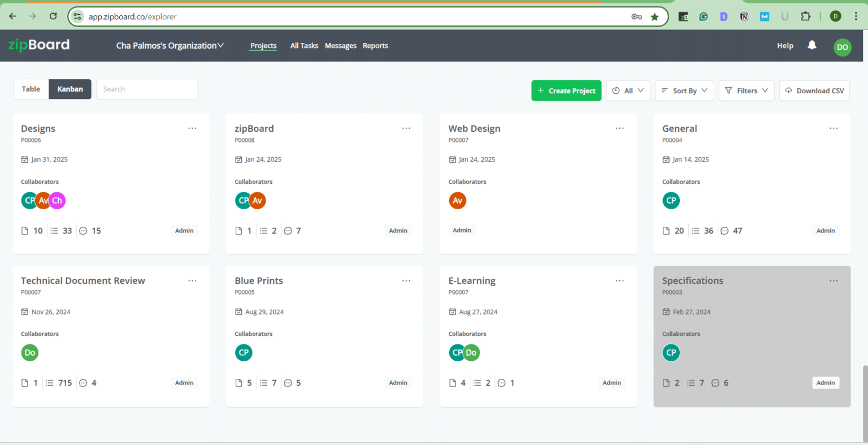Open the three-dot menu on Designs card
Image resolution: width=868 pixels, height=445 pixels.
[x=192, y=128]
